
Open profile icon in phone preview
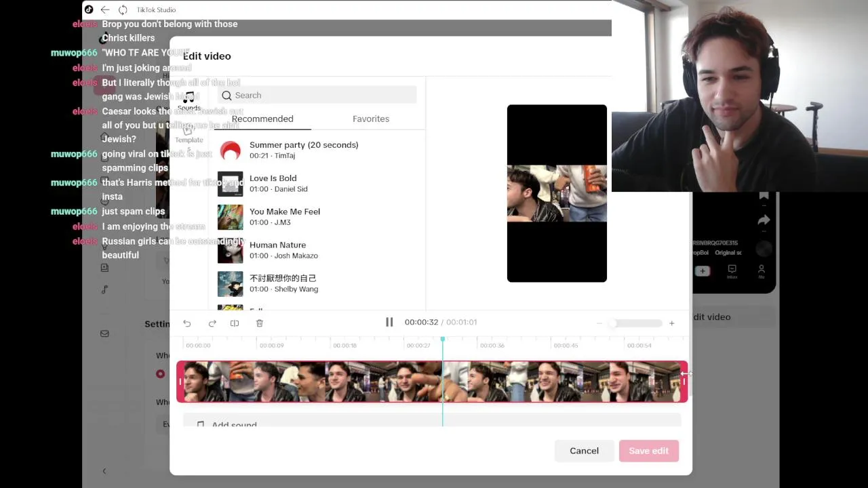click(762, 272)
